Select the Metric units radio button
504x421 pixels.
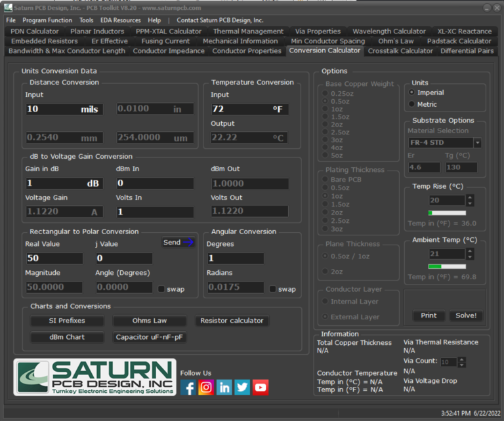pyautogui.click(x=412, y=104)
